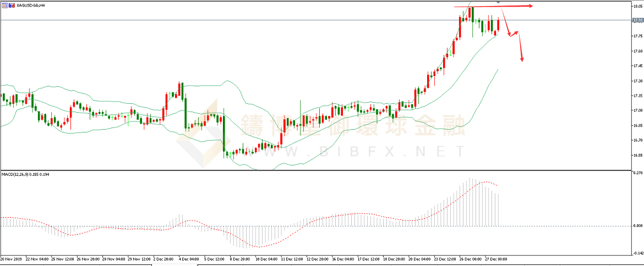644x266 pixels.
Task: Click the 20 Nov 2019 date label
Action: point(11,258)
